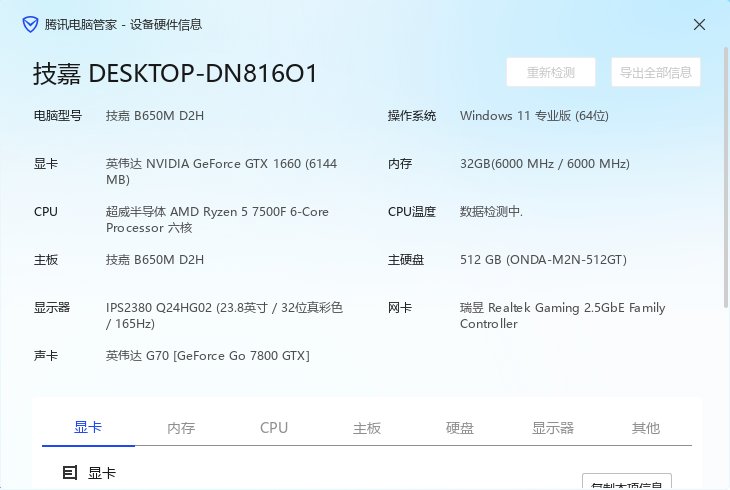
Task: Click the title 技嘉 DESKTOP-DN816O1
Action: click(x=175, y=74)
